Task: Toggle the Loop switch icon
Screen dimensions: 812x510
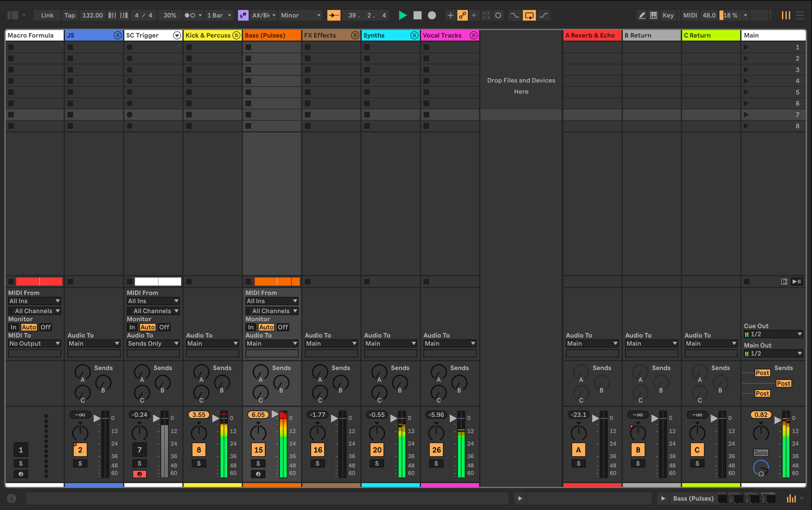Action: pyautogui.click(x=529, y=15)
